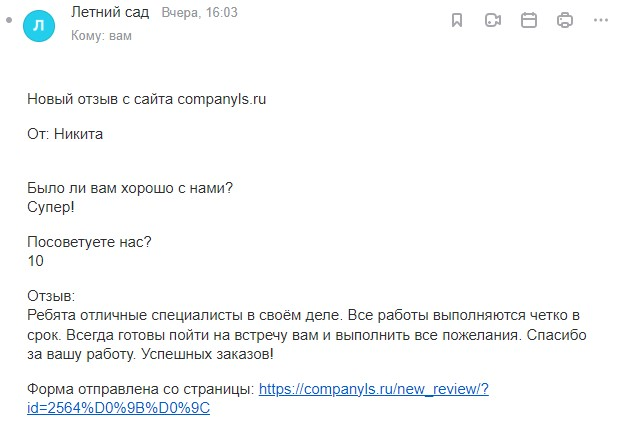Open the three-dots more actions menu

point(600,20)
